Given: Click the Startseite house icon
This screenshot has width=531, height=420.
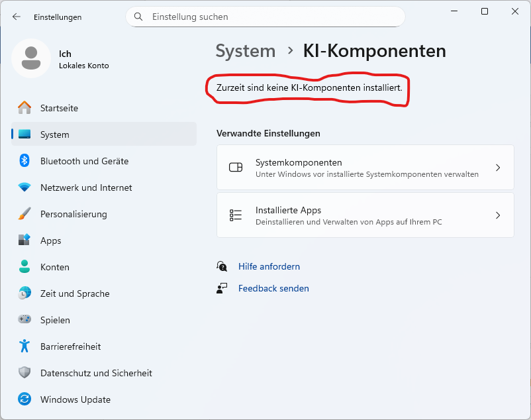Looking at the screenshot, I should click(x=24, y=108).
